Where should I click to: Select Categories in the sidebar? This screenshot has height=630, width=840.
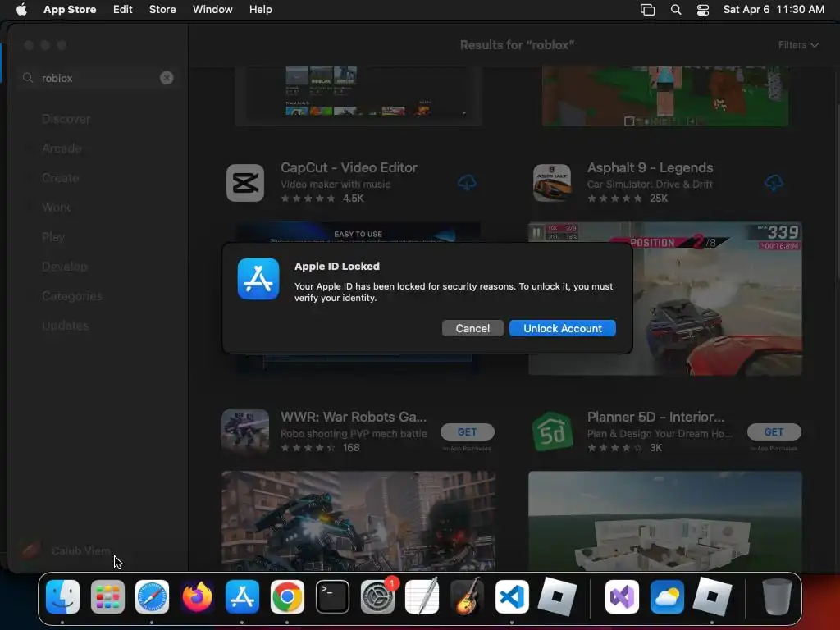point(72,295)
